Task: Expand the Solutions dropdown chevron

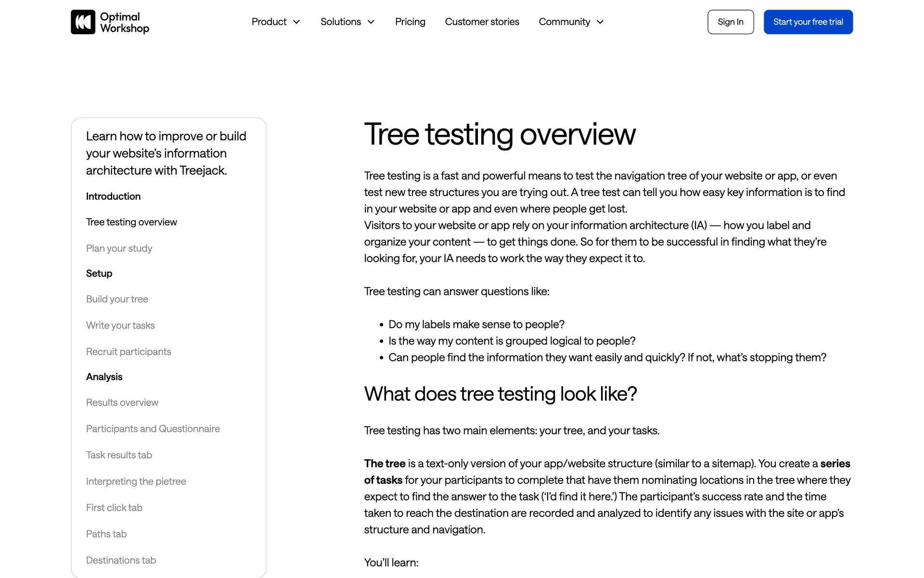Action: pos(371,22)
